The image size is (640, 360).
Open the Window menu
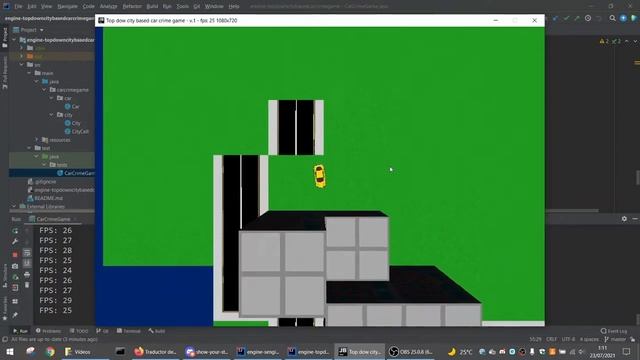214,7
